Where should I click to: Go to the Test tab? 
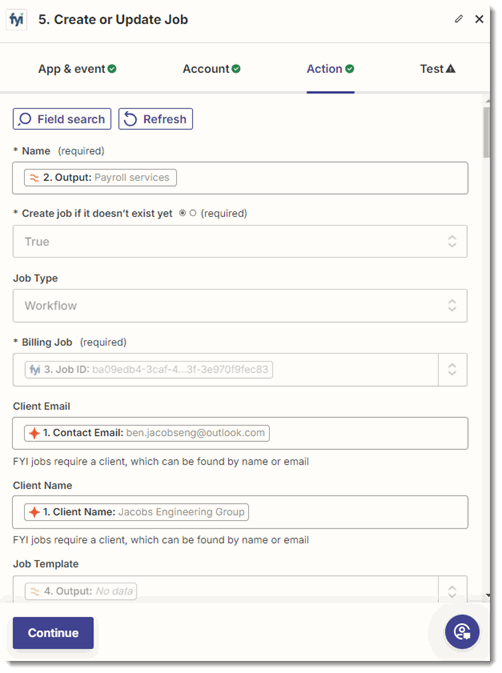pos(438,69)
